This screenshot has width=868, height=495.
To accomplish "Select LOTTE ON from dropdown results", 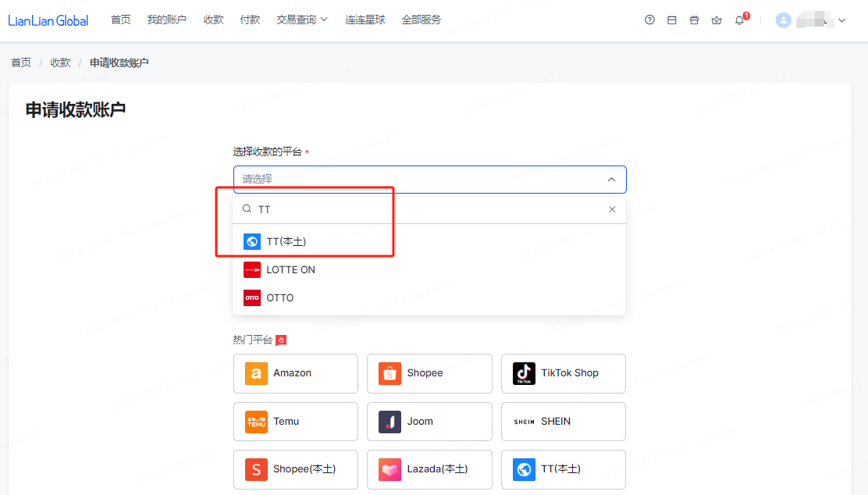I will point(429,269).
